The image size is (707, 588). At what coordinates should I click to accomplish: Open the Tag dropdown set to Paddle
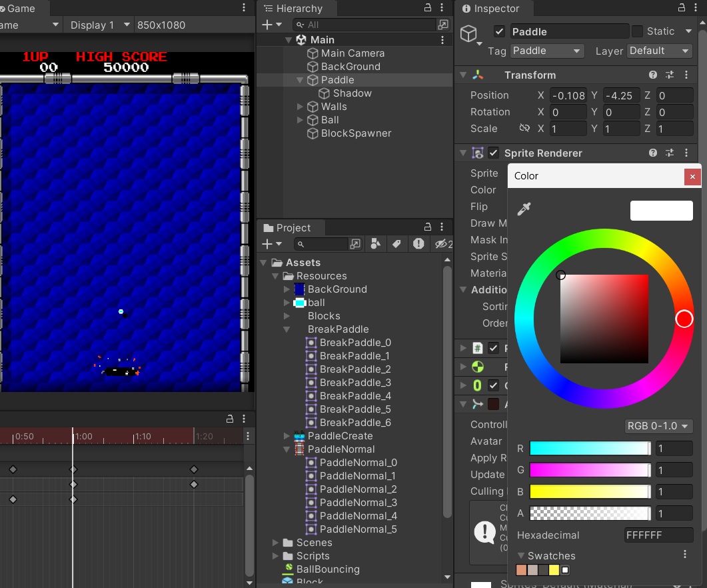tap(547, 51)
